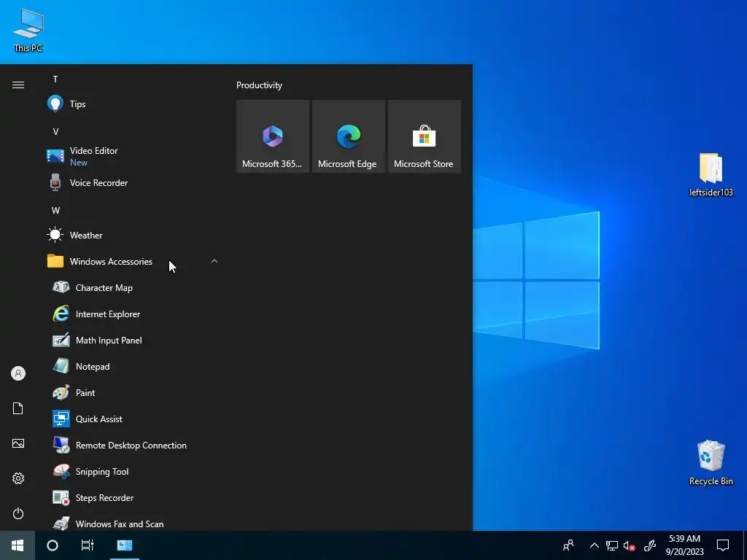Open Voice Recorder
747x560 pixels.
point(132,183)
